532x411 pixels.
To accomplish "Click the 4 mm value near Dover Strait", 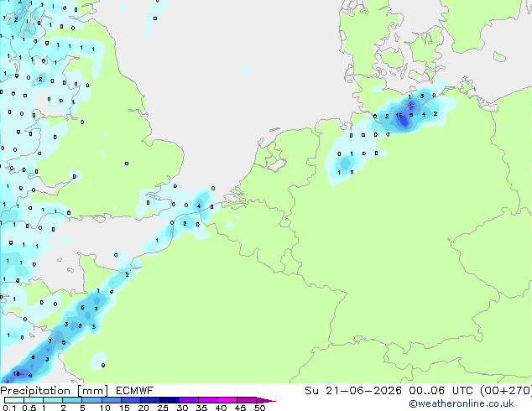I will (x=199, y=205).
